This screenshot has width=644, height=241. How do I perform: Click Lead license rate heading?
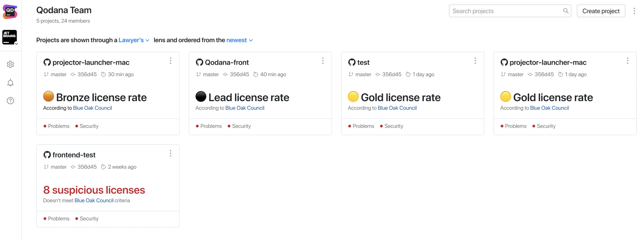pos(249,97)
